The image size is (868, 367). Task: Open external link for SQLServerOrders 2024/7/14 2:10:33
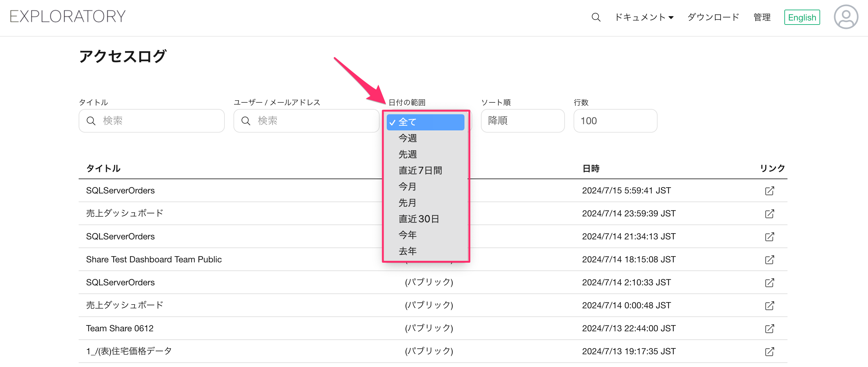[769, 283]
